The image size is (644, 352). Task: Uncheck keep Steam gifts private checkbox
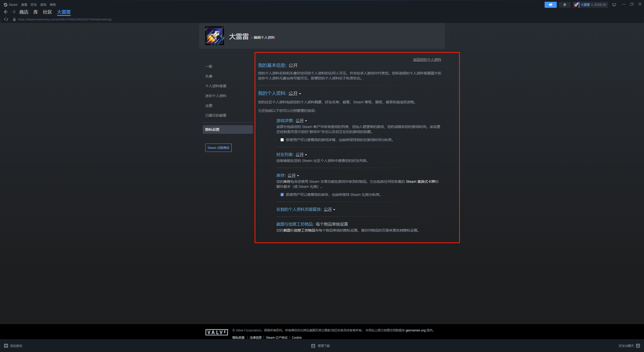coord(282,195)
